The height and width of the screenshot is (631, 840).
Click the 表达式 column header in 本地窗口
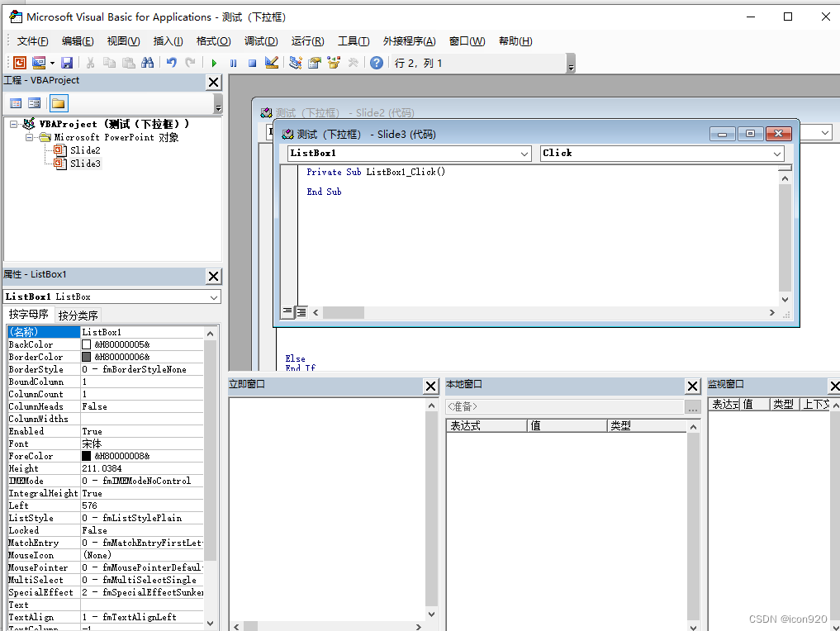(486, 426)
